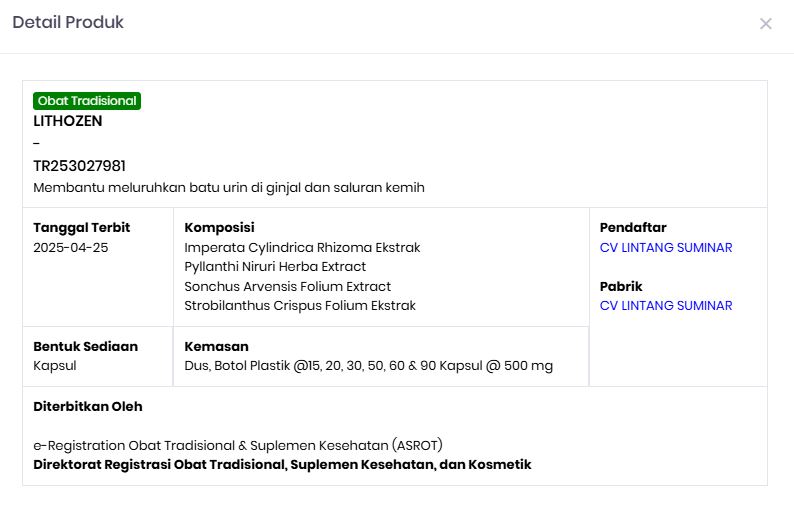Click the LITHOZEN product name
Image resolution: width=794 pixels, height=510 pixels.
(68, 121)
